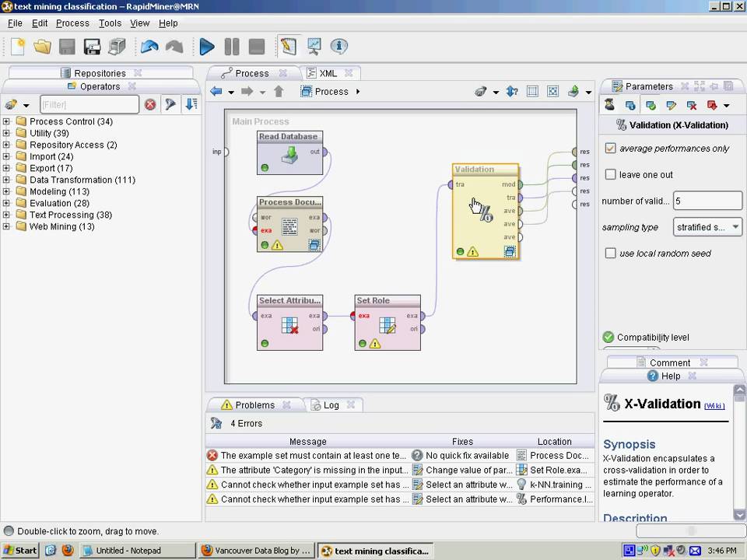This screenshot has width=747, height=560.
Task: Click the Redo arrow toolbar icon
Action: pos(174,47)
